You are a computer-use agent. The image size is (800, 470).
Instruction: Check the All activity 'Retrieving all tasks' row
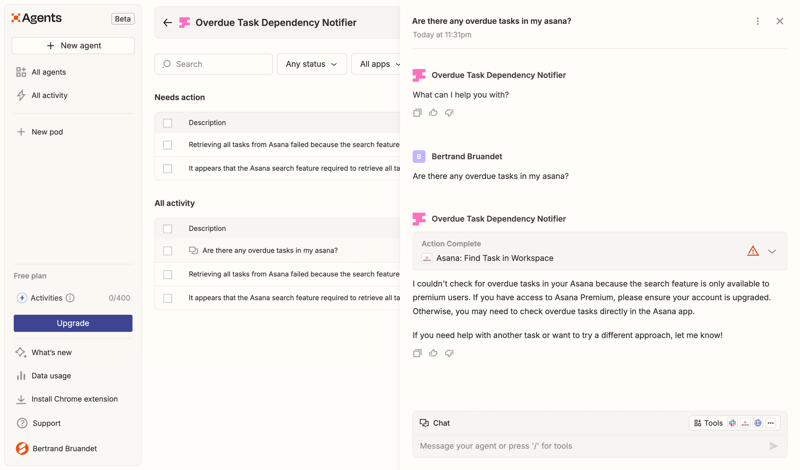(167, 275)
